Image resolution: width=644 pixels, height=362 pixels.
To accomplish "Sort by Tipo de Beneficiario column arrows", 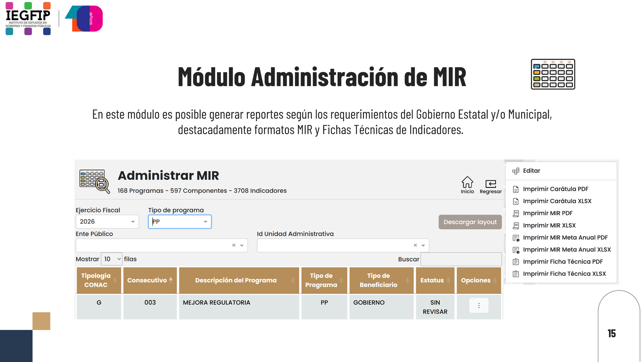I will click(x=407, y=280).
